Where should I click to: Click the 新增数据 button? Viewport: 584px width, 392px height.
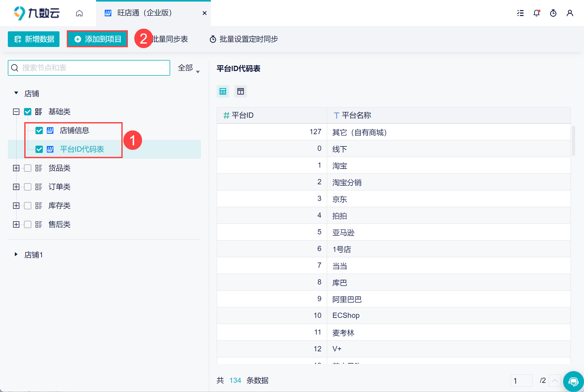coord(34,39)
